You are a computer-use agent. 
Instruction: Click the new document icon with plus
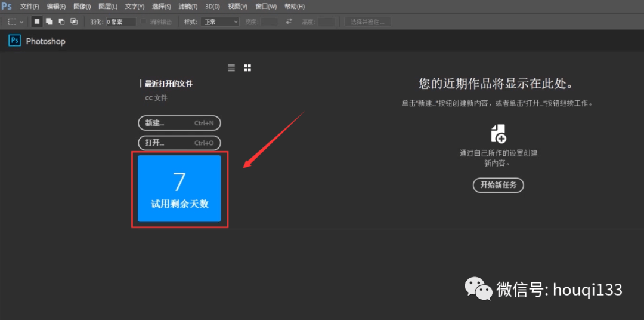click(499, 134)
